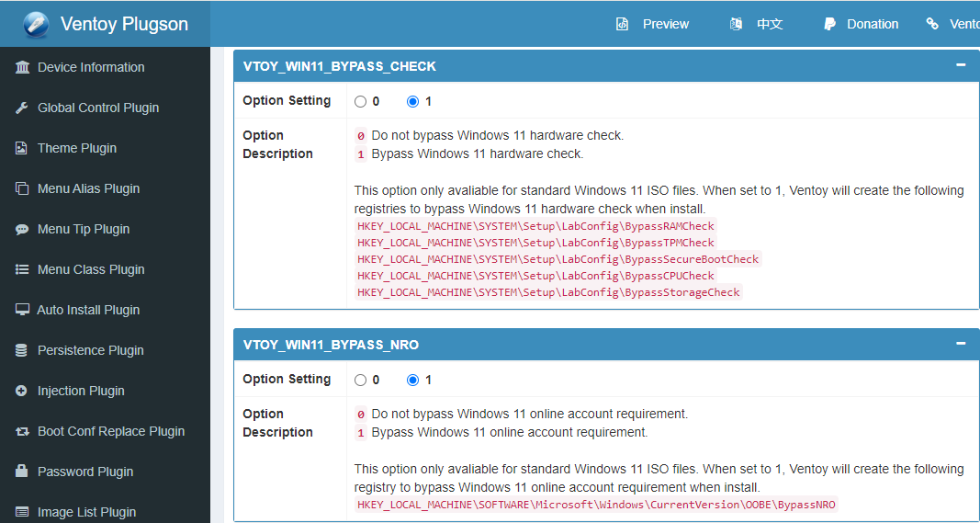Click the PayPal donation icon
This screenshot has height=523, width=980.
click(829, 25)
